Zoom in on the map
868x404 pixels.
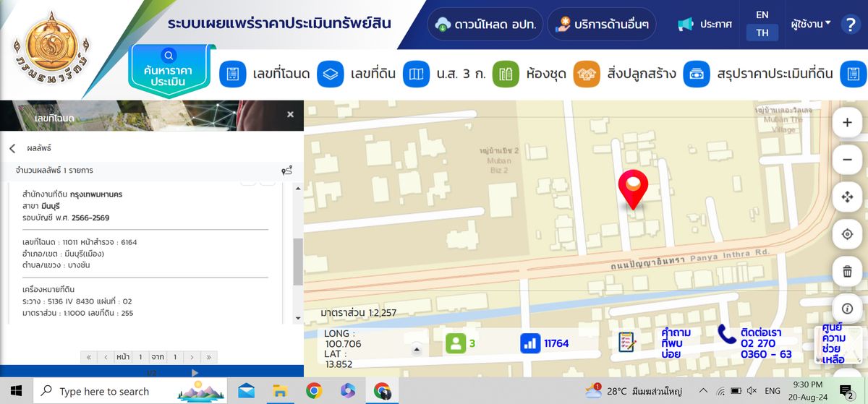click(x=847, y=122)
